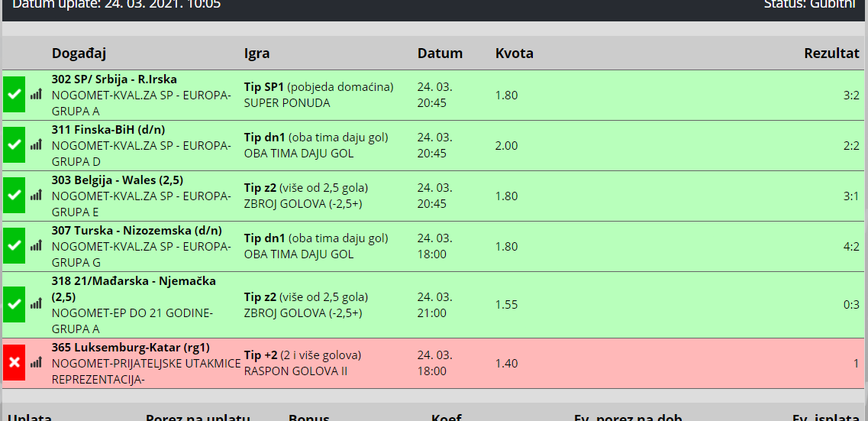Click the Kvota column header
The width and height of the screenshot is (868, 421).
(515, 53)
